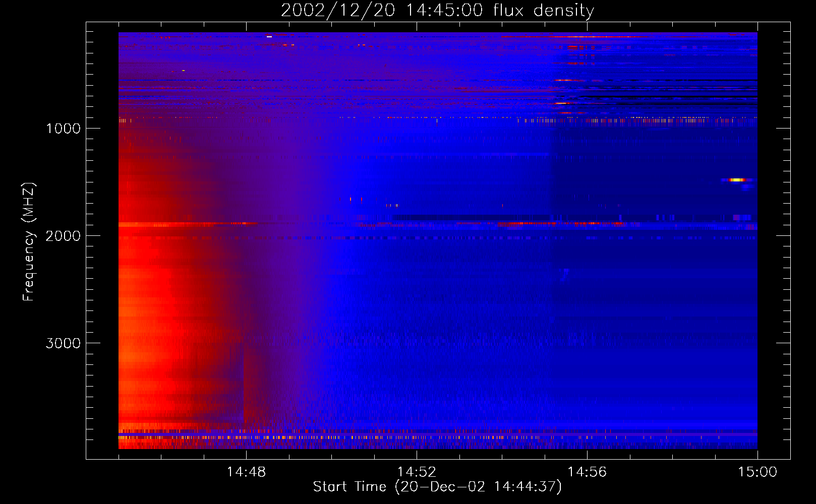Click the 2000 frequency tick label

pyautogui.click(x=63, y=236)
